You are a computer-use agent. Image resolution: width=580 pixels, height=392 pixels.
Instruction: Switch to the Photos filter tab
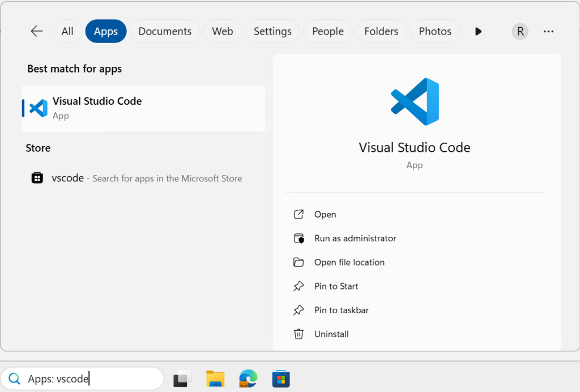point(435,31)
